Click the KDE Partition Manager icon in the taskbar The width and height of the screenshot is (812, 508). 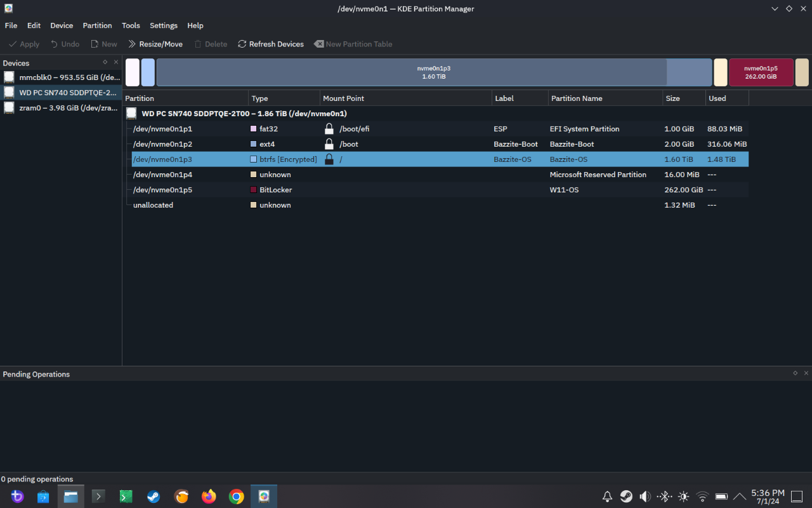click(263, 496)
